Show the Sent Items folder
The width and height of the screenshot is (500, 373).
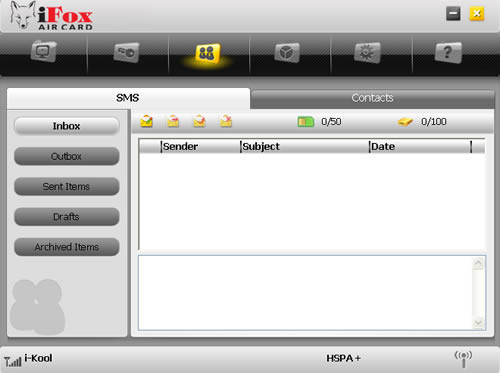67,186
